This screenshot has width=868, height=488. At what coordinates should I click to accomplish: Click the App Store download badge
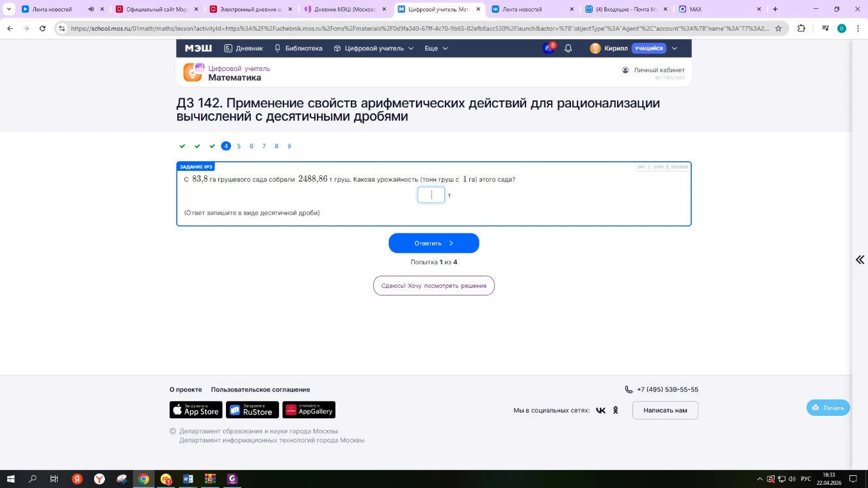coord(196,410)
